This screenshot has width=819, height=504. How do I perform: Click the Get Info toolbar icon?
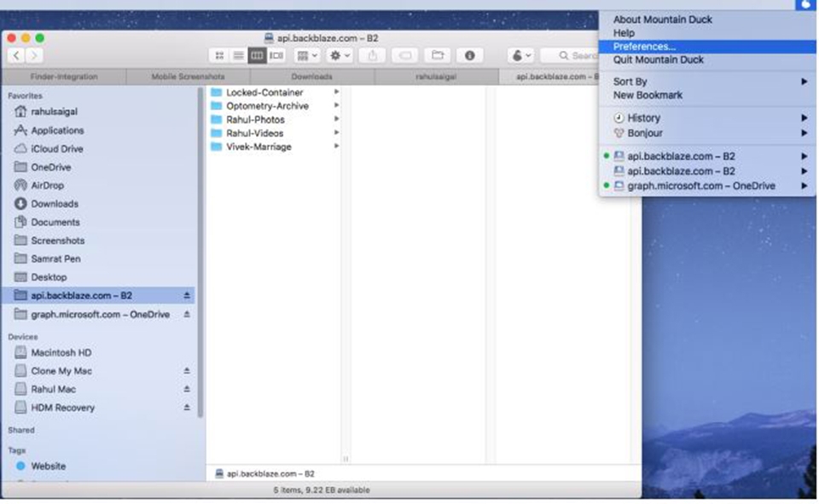click(469, 55)
